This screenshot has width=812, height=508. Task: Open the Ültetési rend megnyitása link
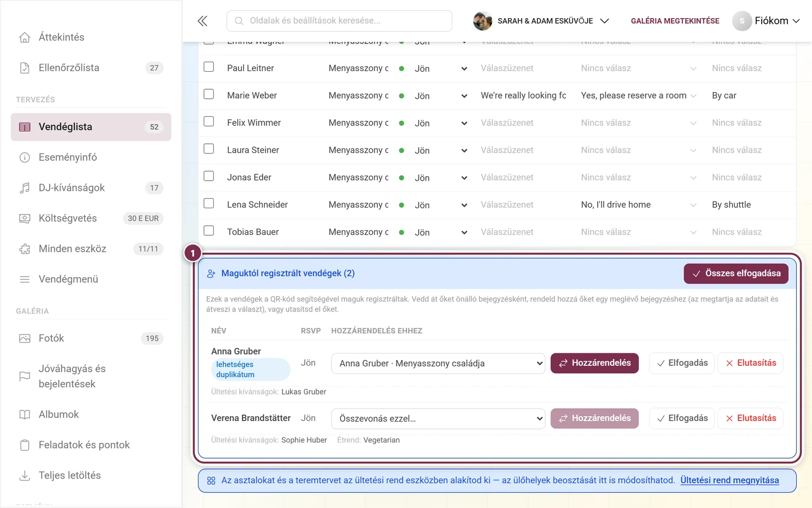click(730, 480)
